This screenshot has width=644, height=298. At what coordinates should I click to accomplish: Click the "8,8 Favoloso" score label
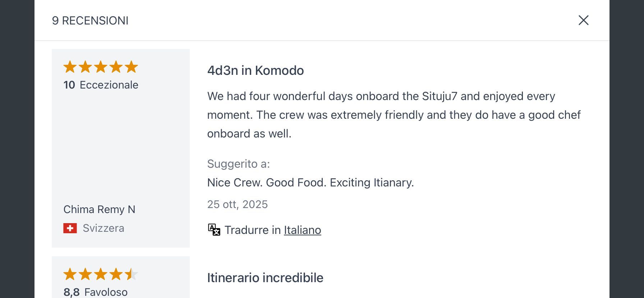click(95, 292)
